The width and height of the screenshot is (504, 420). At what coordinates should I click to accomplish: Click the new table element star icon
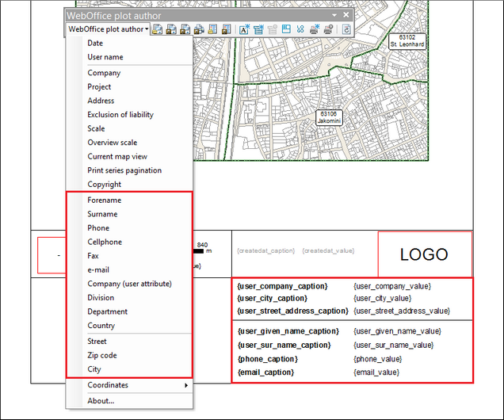click(258, 29)
